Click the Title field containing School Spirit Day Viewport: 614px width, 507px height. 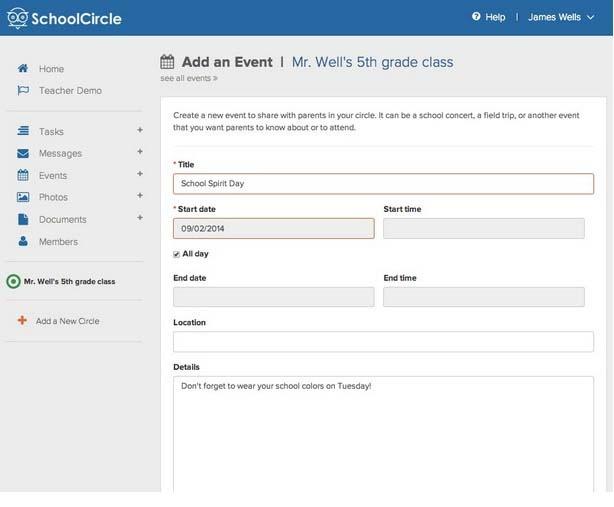click(383, 184)
